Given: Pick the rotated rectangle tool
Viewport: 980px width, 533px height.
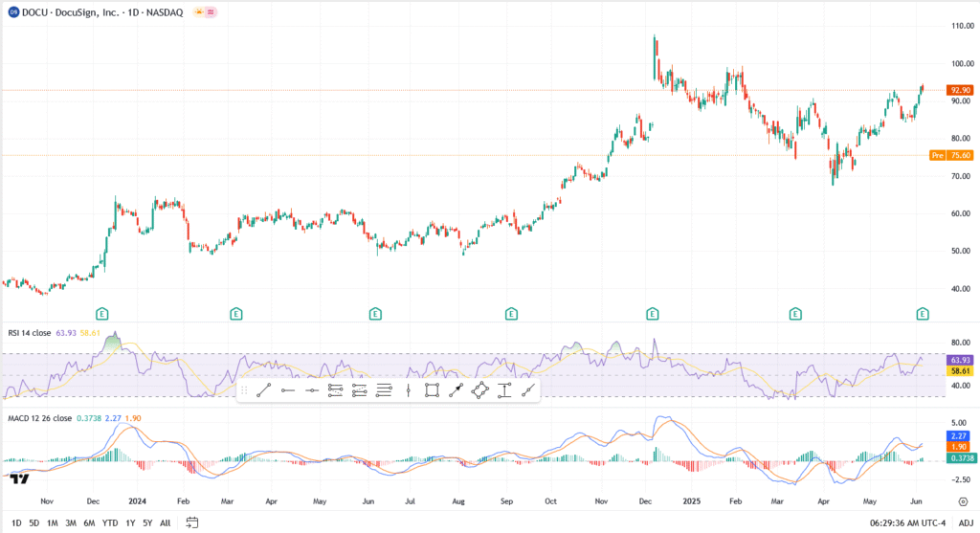Looking at the screenshot, I should point(479,389).
